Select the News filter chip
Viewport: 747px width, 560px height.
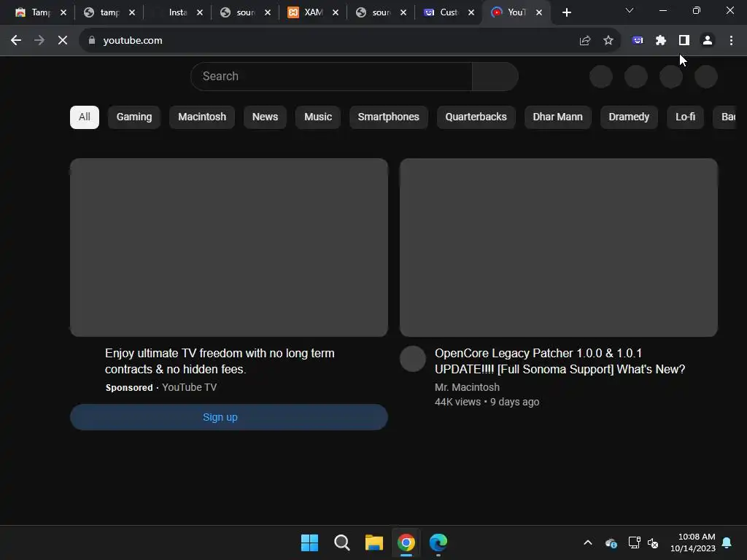click(x=265, y=117)
